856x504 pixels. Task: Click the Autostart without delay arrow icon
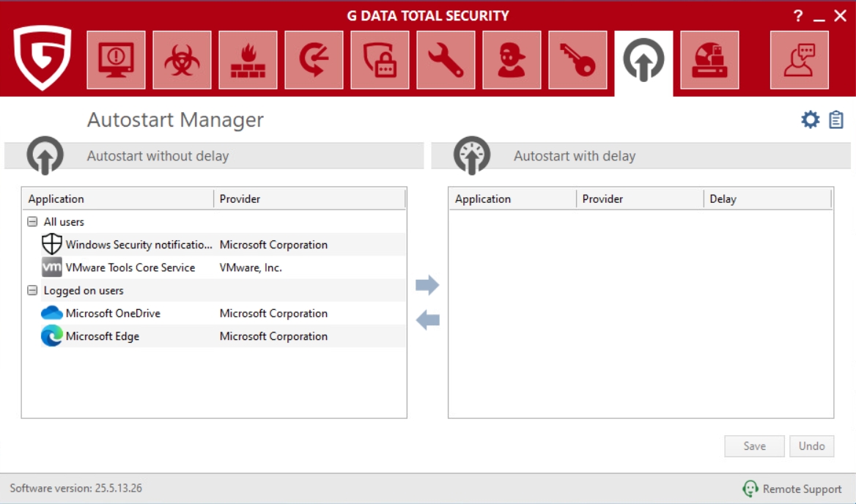45,155
